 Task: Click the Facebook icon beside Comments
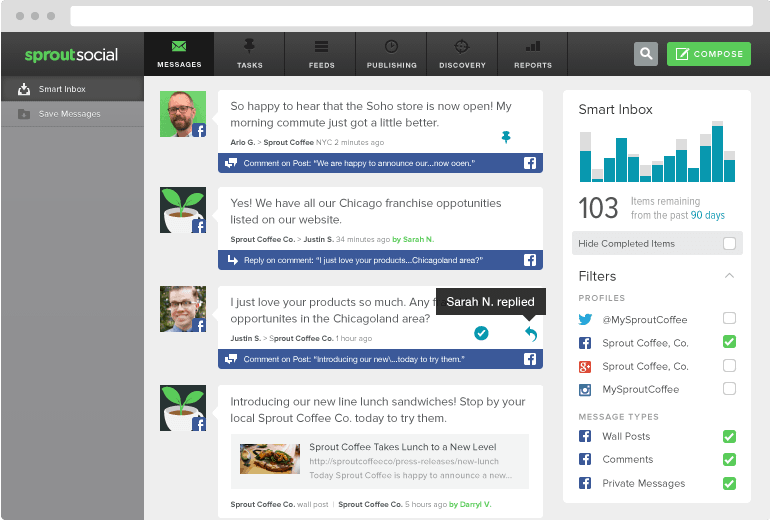(585, 459)
